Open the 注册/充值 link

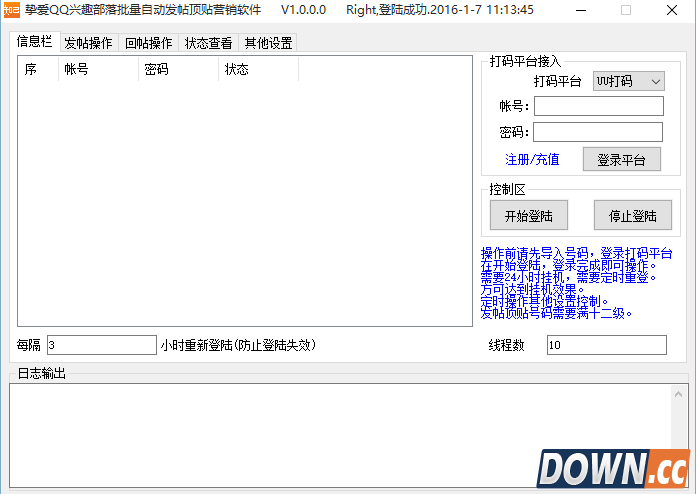click(532, 159)
